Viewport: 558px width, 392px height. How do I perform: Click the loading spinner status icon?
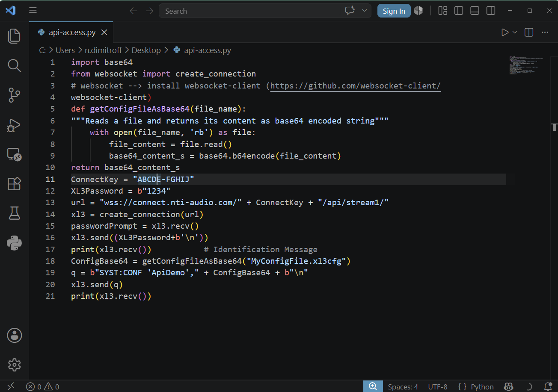coord(529,386)
